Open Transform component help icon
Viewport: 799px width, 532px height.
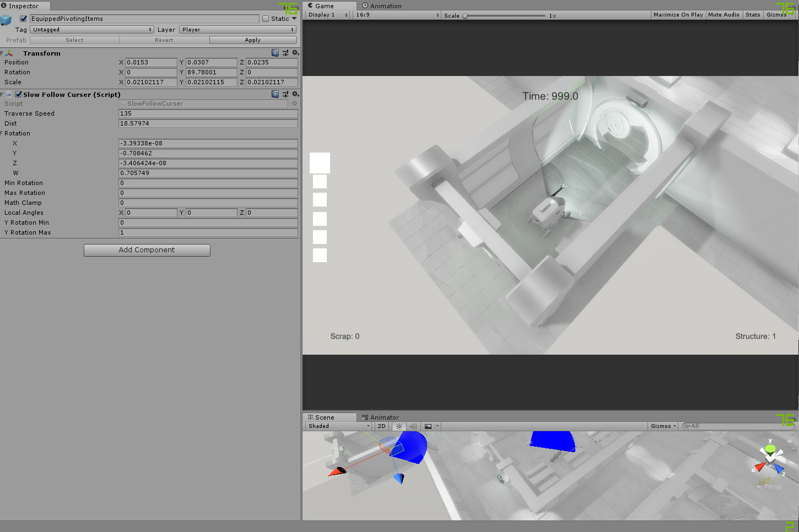[x=275, y=53]
